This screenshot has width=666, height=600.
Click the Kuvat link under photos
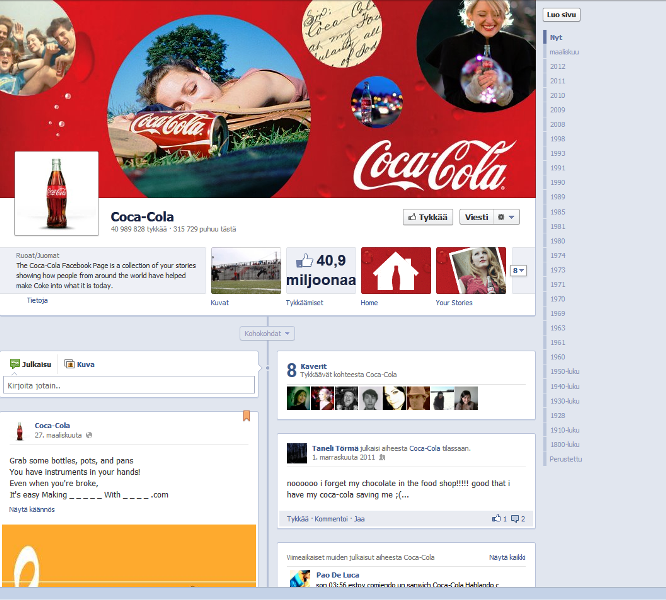[x=220, y=302]
